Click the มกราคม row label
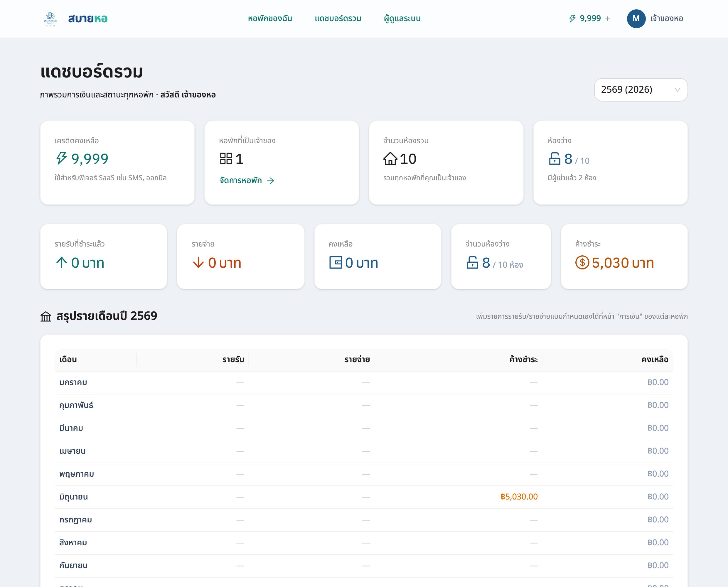Screen dimensions: 728x587 click(73, 382)
